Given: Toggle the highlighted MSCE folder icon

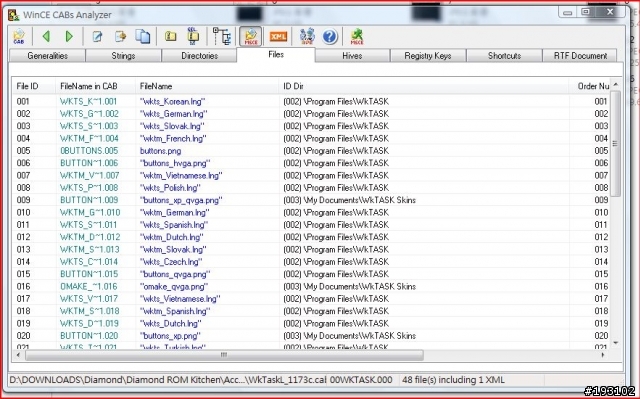Looking at the screenshot, I should point(251,37).
